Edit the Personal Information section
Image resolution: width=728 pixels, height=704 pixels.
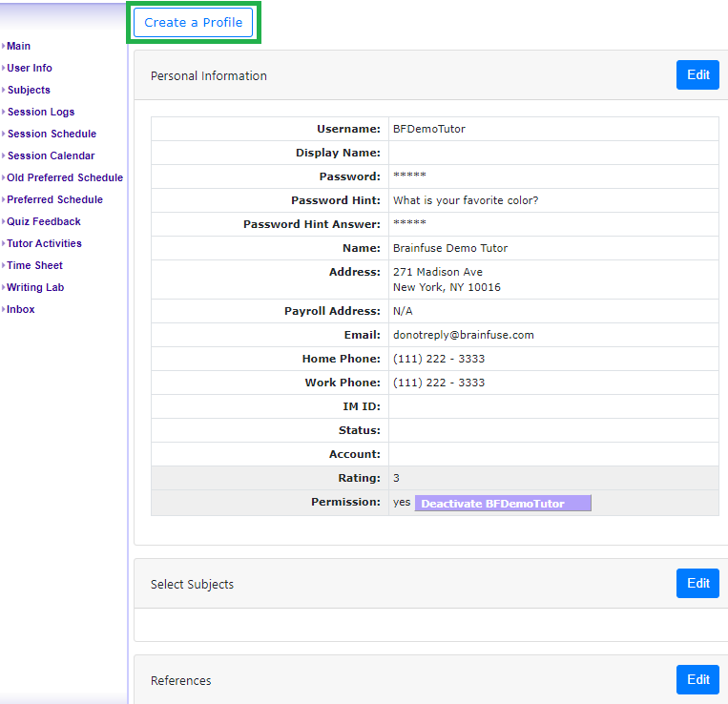pos(697,75)
